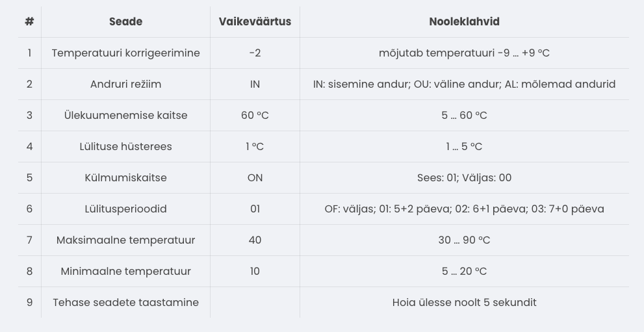Click the 'Seade' column header

coord(125,21)
